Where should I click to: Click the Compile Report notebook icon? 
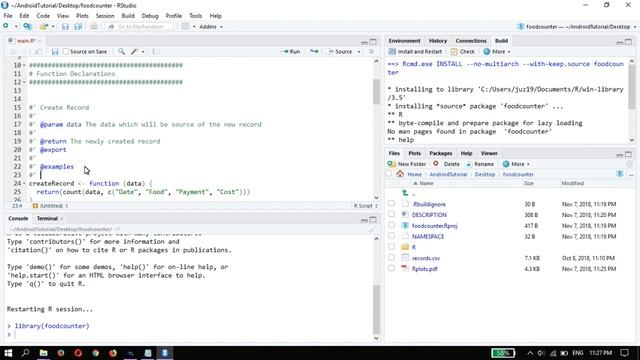pyautogui.click(x=156, y=51)
